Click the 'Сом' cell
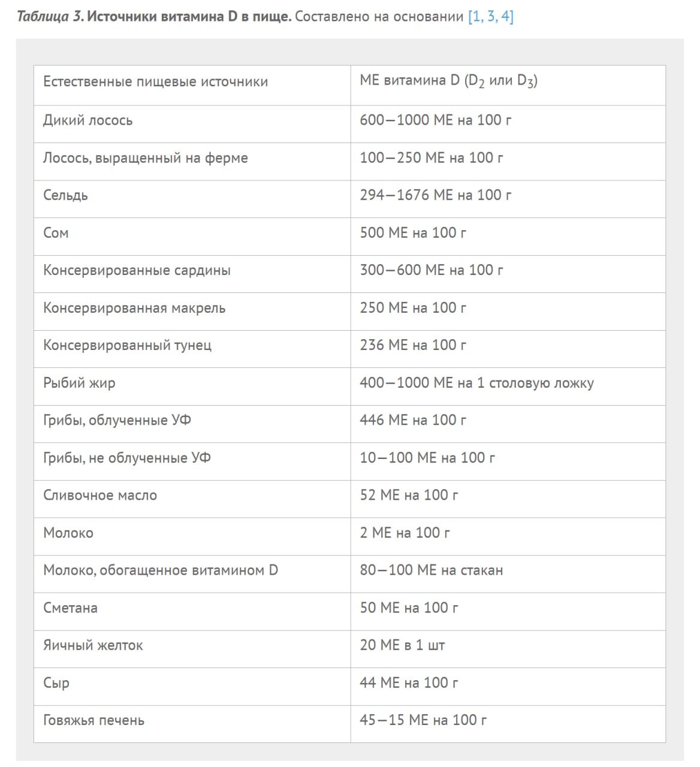700x767 pixels. click(56, 233)
